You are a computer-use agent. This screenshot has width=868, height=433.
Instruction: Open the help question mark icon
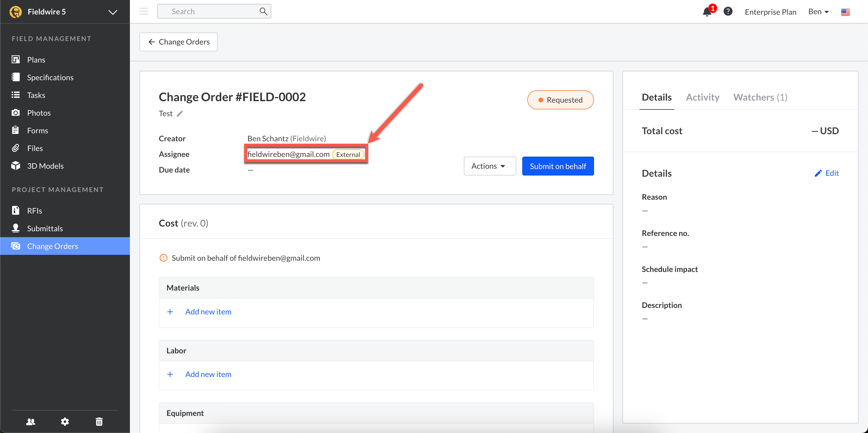tap(728, 12)
